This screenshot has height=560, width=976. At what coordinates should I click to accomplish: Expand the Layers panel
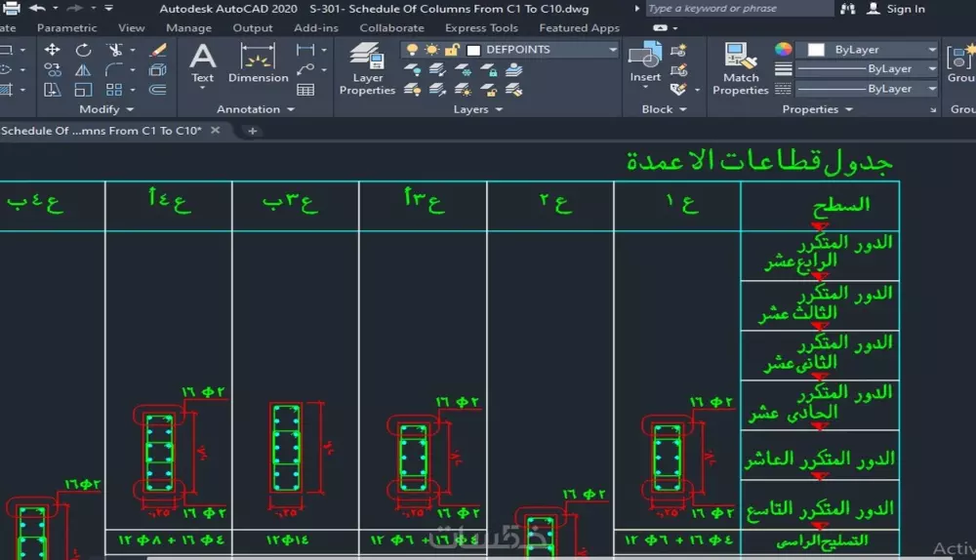click(478, 109)
